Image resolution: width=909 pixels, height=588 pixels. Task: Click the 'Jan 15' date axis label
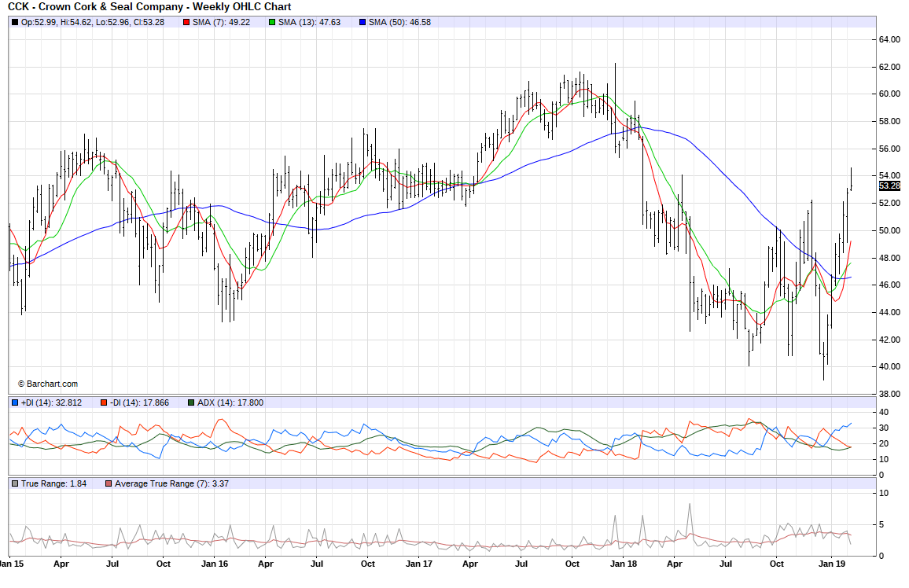12,564
